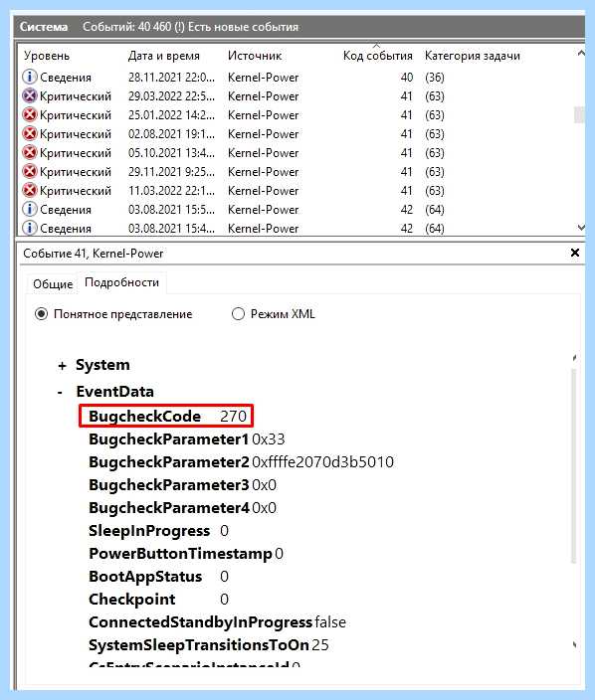Select Режим XML radio button

click(238, 314)
